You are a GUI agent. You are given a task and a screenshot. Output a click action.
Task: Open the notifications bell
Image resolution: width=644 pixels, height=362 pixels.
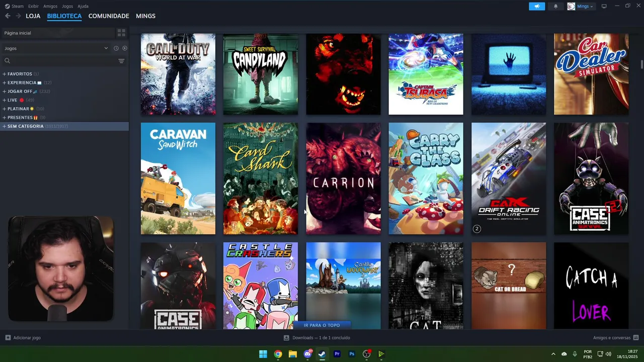(x=555, y=6)
